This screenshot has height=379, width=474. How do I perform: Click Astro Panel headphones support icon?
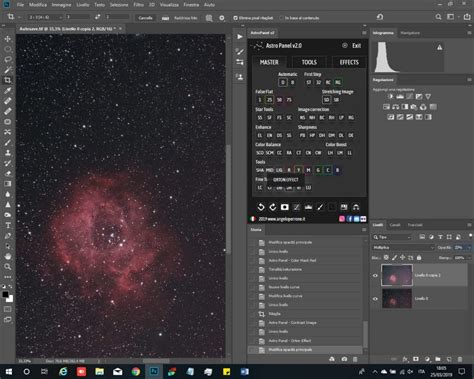[x=356, y=207]
